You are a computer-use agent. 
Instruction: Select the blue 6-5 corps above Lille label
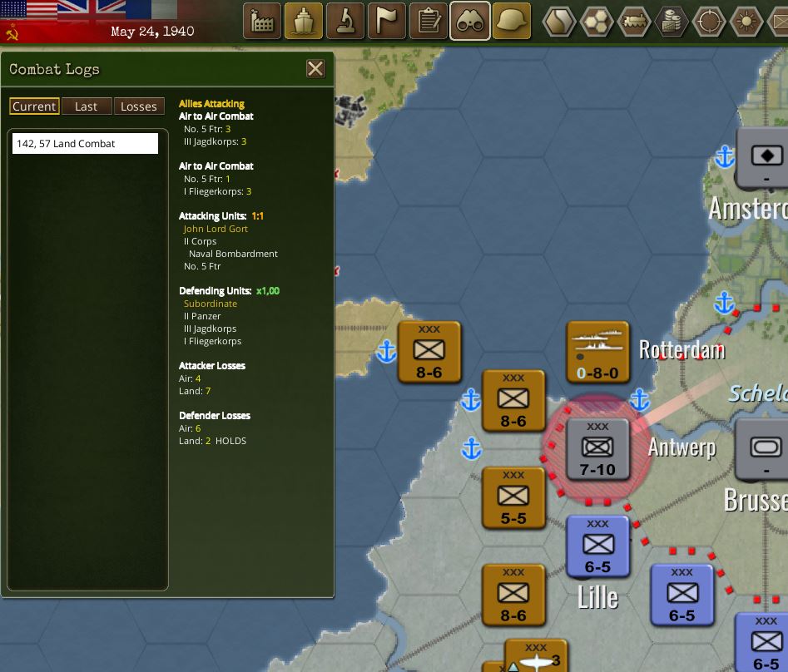coord(597,546)
